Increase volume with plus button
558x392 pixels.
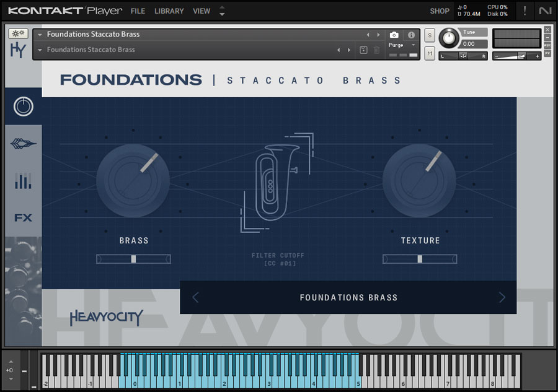(537, 56)
